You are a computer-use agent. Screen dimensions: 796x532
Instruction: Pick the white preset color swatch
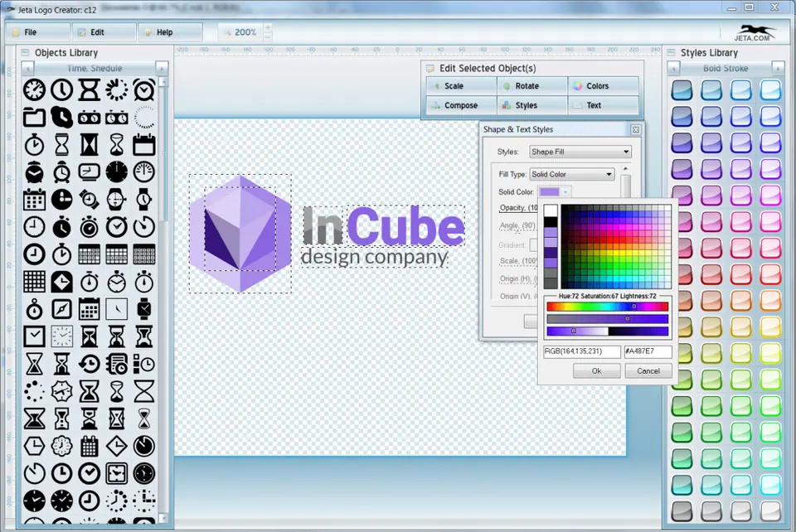(551, 211)
